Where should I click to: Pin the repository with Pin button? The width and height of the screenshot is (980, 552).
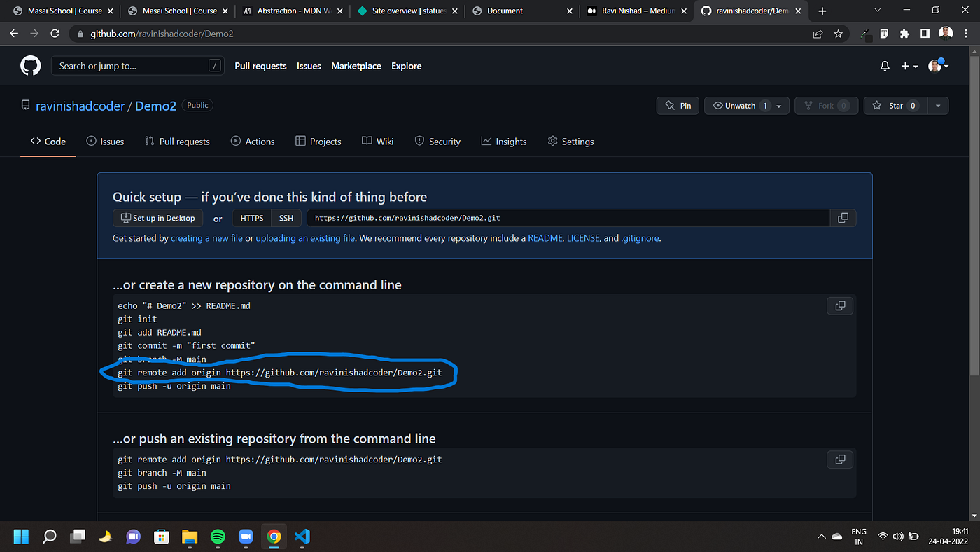(x=678, y=106)
